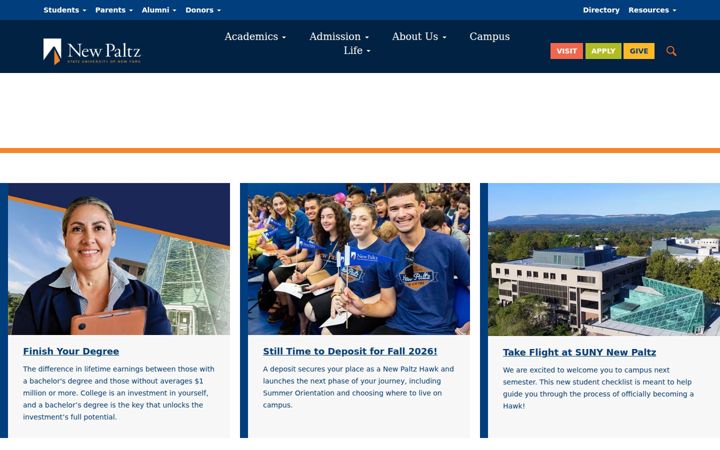The image size is (720, 450).
Task: Expand the About Us menu
Action: pyautogui.click(x=419, y=37)
